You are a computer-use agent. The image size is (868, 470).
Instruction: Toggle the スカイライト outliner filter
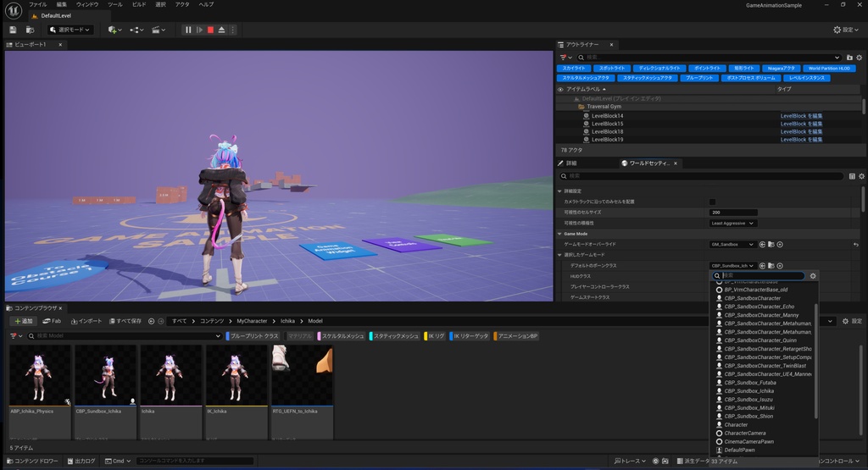(574, 69)
